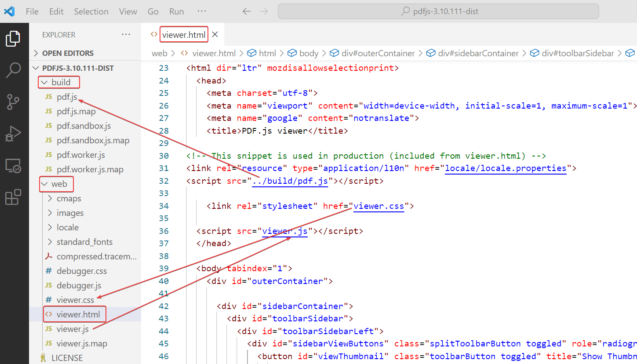Screen dimensions: 637x364
Task: Click the html breadcrumb segment
Action: click(x=262, y=53)
